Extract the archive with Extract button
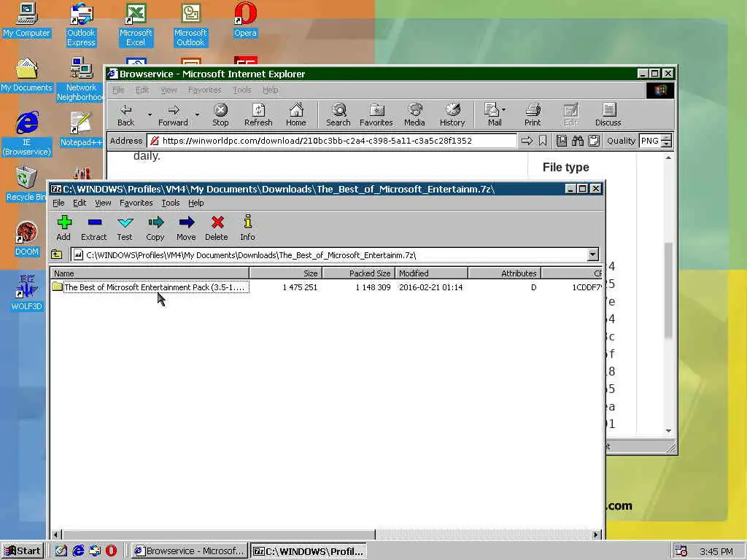Screen dimensions: 747x560 pyautogui.click(x=94, y=228)
